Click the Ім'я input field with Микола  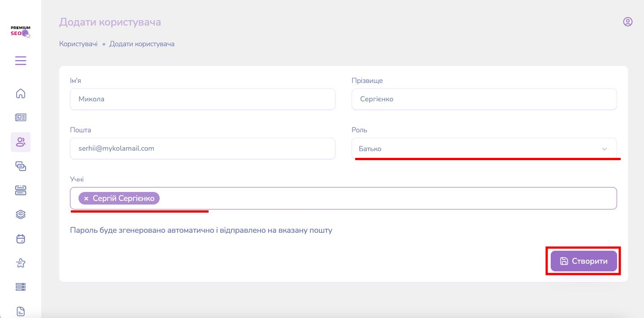coord(202,99)
